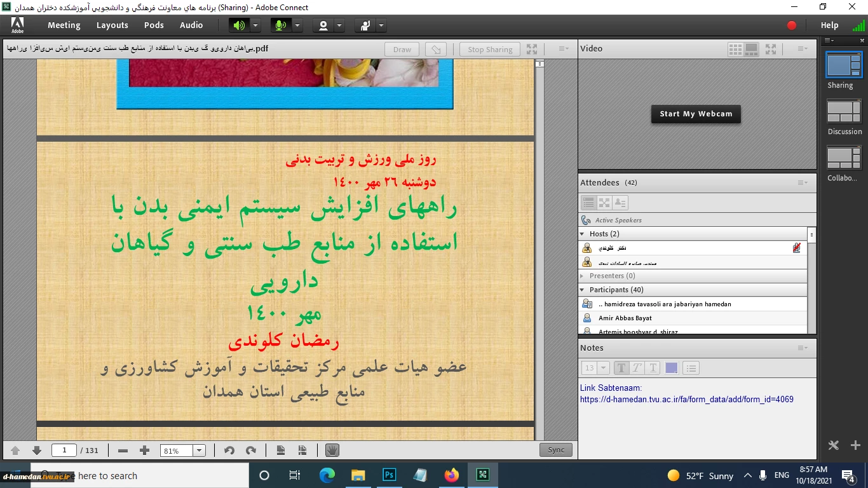
Task: Toggle the microphone icon in top bar
Action: (280, 25)
